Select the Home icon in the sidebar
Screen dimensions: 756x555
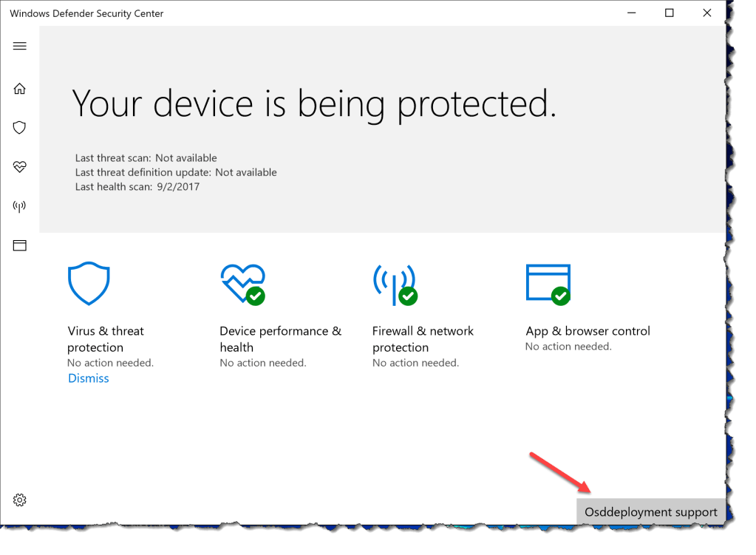click(19, 88)
